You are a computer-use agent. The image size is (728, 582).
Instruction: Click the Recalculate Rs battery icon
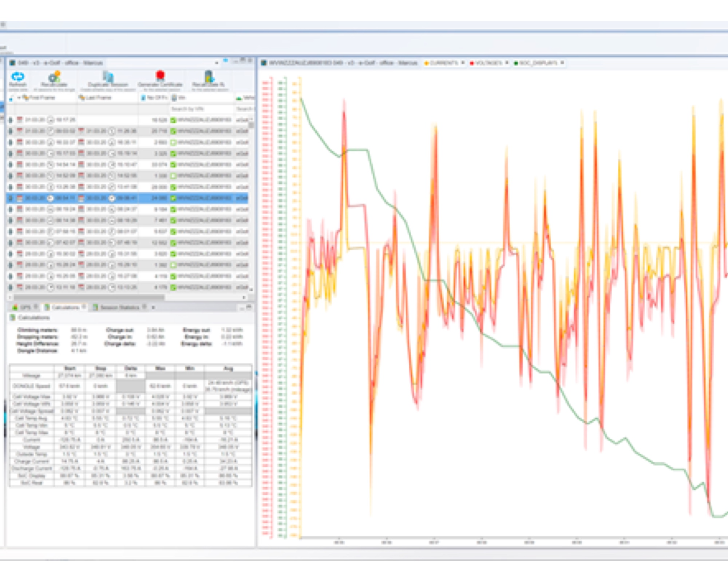(209, 77)
